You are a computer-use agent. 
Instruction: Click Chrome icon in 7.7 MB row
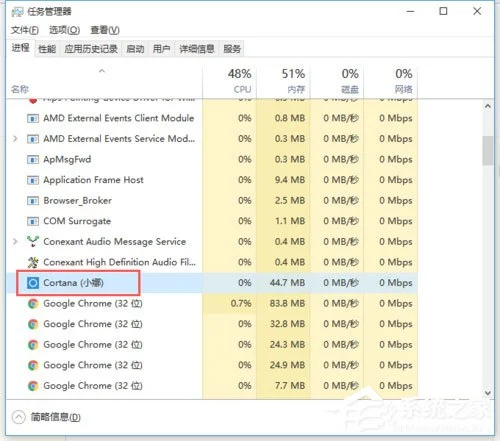[33, 386]
